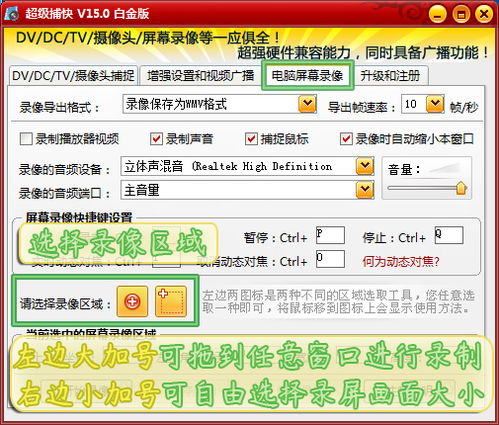The image size is (499, 425).
Task: Click 何为动态对焦? link
Action: coord(401,262)
